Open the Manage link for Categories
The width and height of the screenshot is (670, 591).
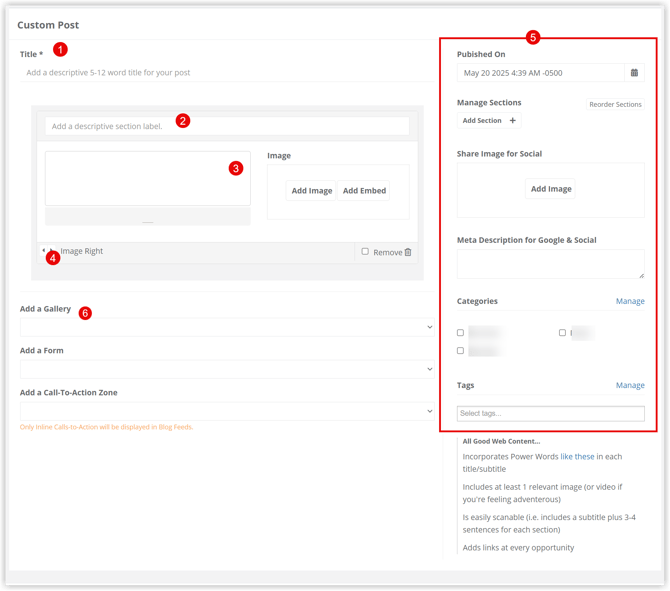630,301
